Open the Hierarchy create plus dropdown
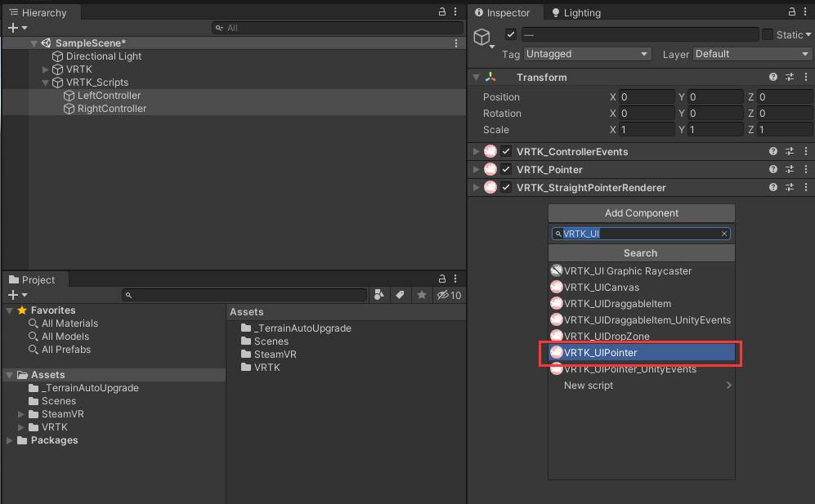Screen dimensions: 815x504 point(17,28)
